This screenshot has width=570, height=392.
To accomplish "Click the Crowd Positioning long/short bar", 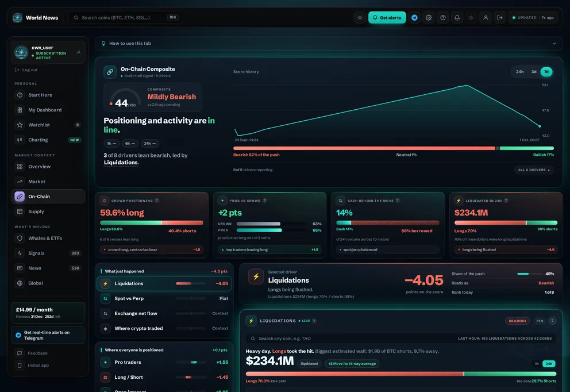I will [152, 222].
